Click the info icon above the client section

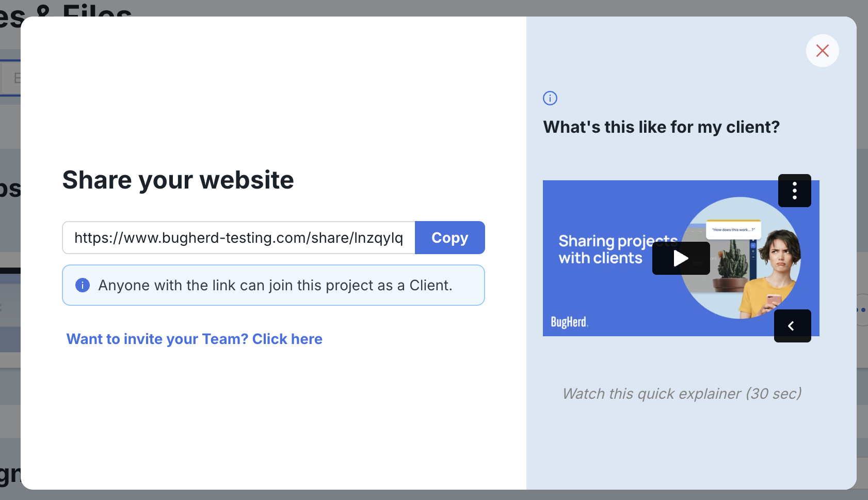coord(550,98)
